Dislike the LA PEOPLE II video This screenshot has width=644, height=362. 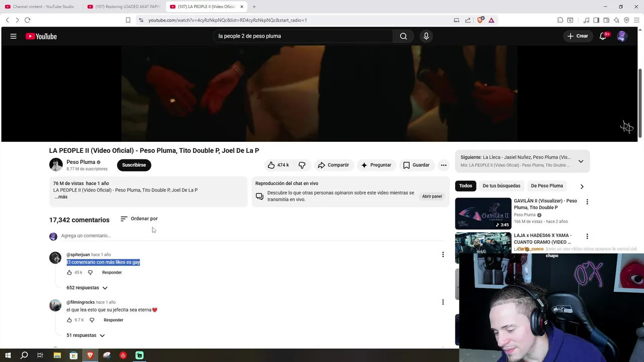tap(302, 165)
